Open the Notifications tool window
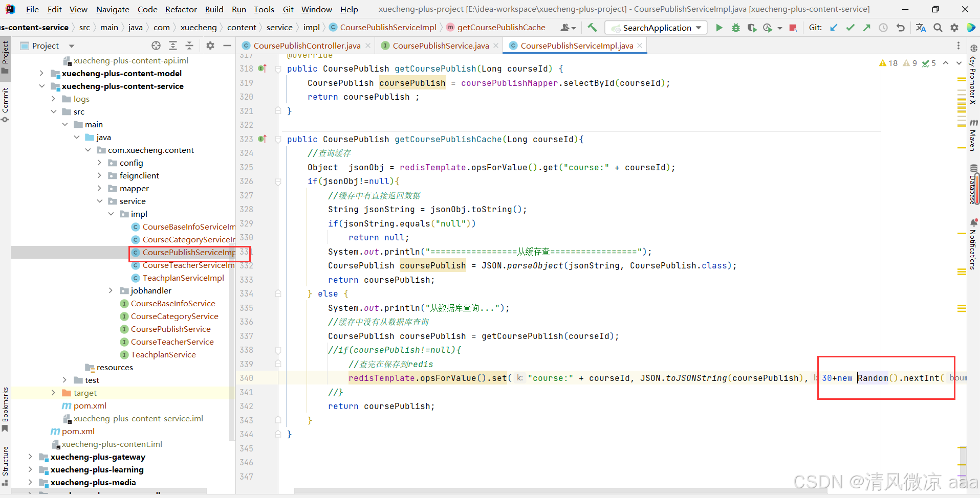The height and width of the screenshot is (498, 980). click(973, 244)
